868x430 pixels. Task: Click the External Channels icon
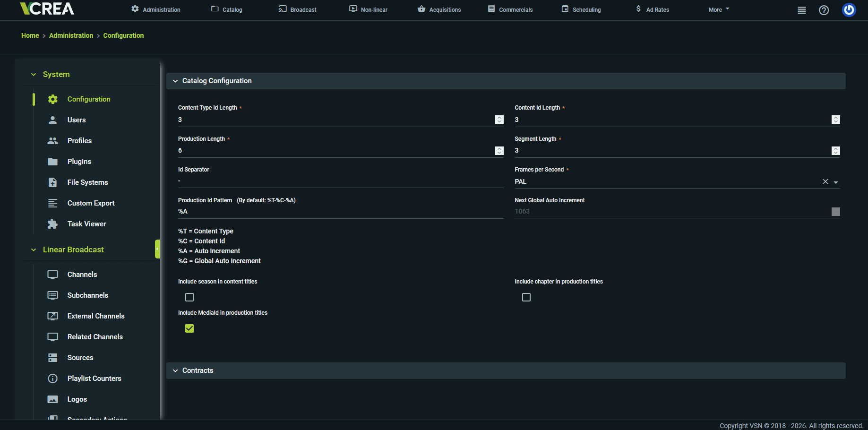[x=53, y=316]
